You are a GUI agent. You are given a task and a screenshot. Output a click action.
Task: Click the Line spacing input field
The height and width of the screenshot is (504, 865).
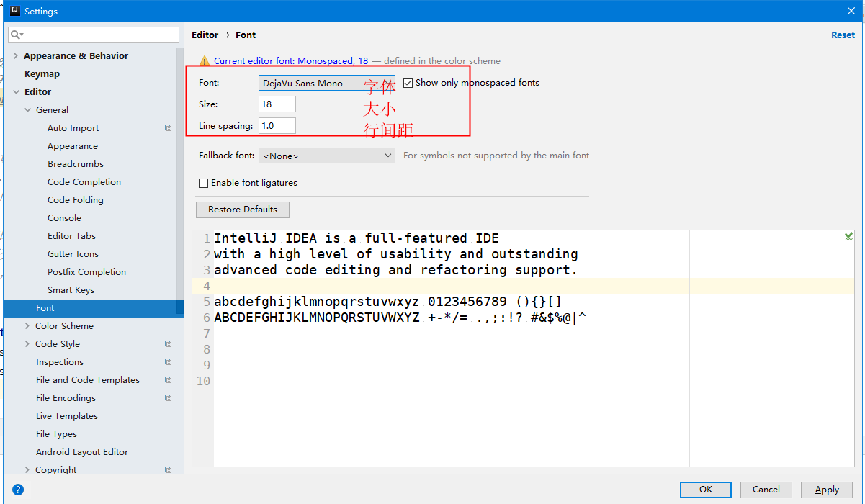click(x=277, y=126)
